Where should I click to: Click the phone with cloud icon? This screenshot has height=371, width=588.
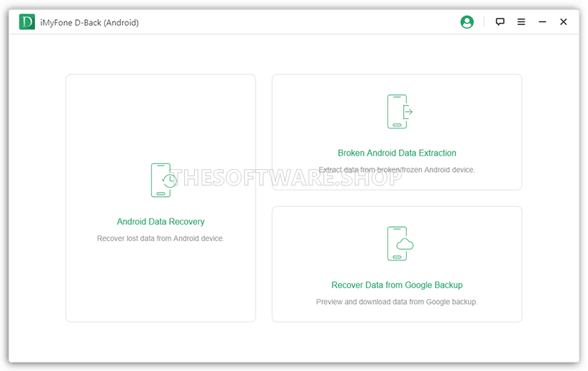400,243
